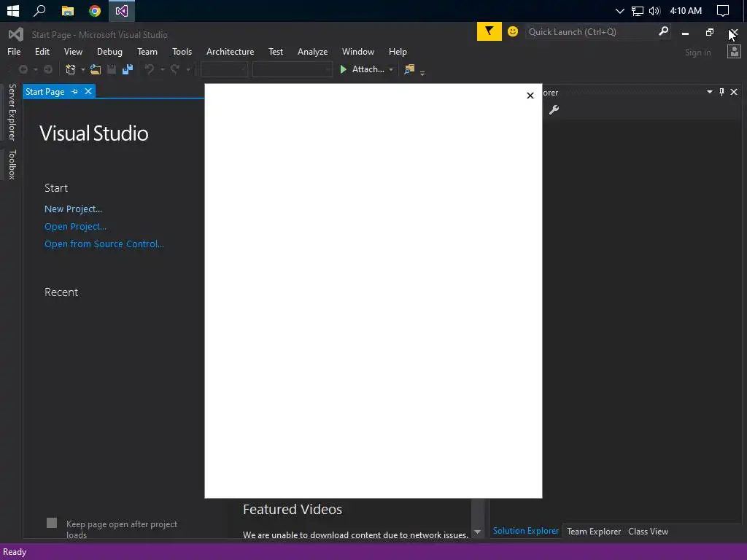The width and height of the screenshot is (747, 560).
Task: Toggle pin on the Start Page tab
Action: tap(75, 91)
